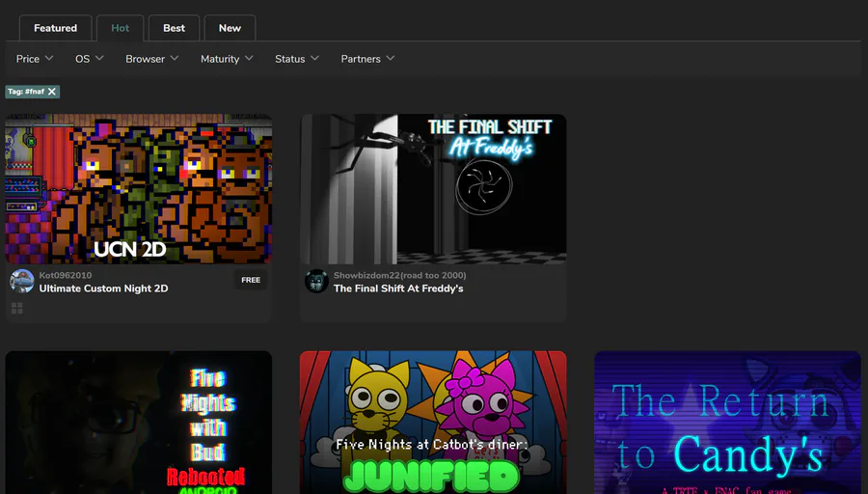Switch to the Hot tab
868x494 pixels.
point(121,28)
